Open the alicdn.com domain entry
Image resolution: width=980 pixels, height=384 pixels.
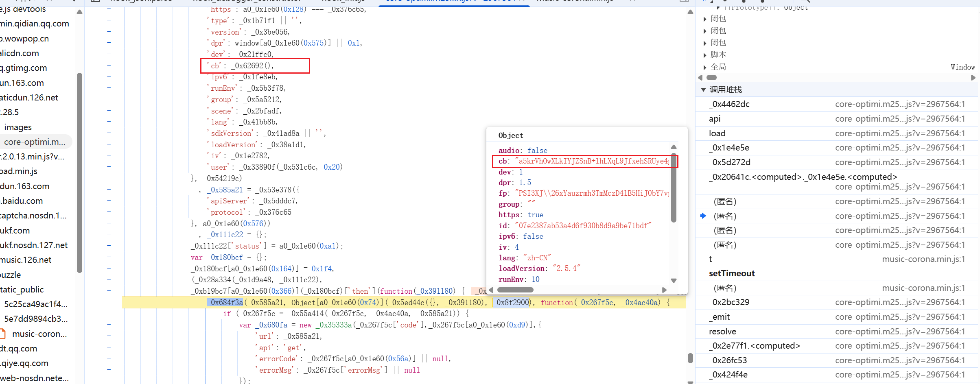click(20, 53)
